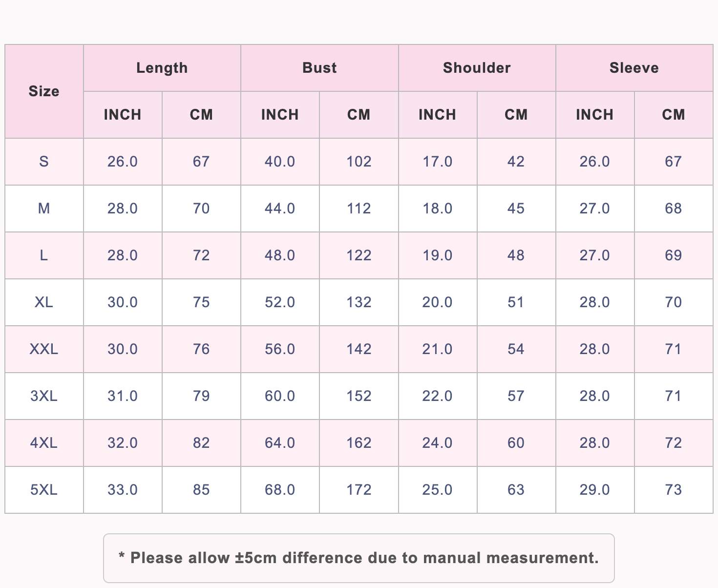This screenshot has width=718, height=588.
Task: Select the L bust value 122
Action: pos(359,255)
